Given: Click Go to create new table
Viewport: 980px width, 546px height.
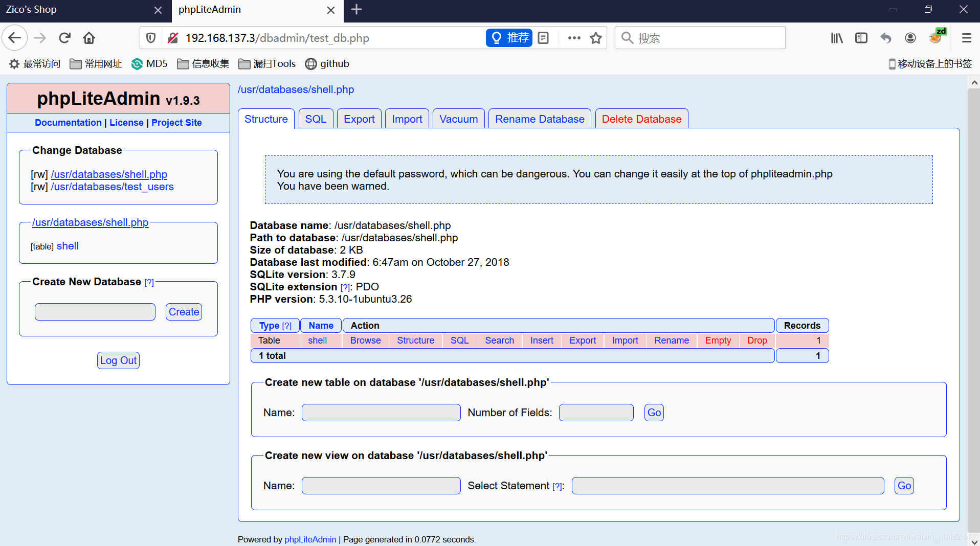Looking at the screenshot, I should click(654, 413).
